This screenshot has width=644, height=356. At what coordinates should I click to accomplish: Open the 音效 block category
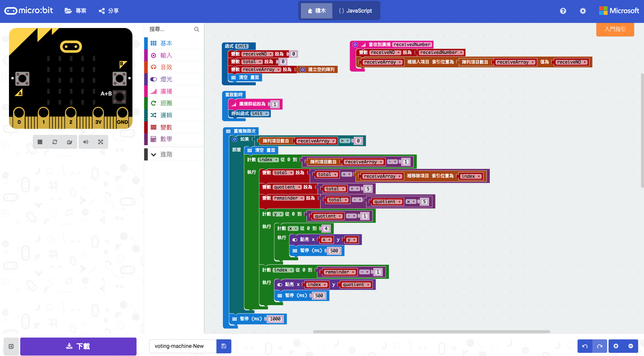tap(174, 67)
